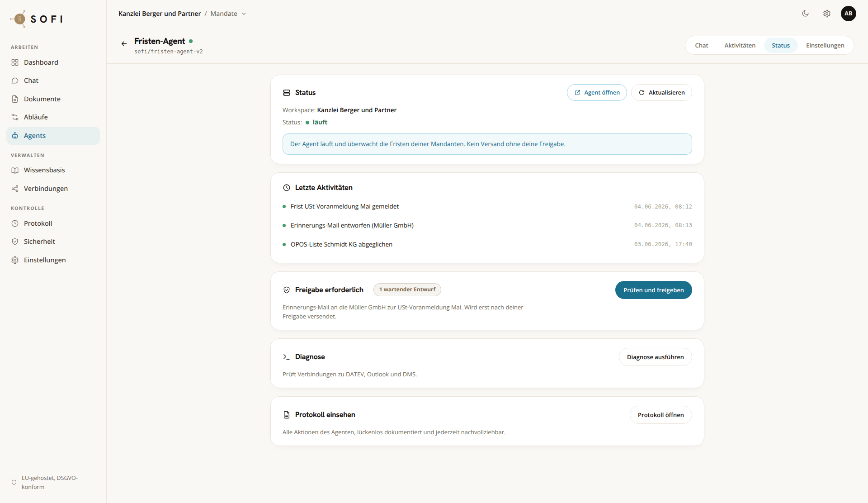This screenshot has height=503, width=868.
Task: Switch to the agent Einstellungen tab
Action: coord(825,45)
